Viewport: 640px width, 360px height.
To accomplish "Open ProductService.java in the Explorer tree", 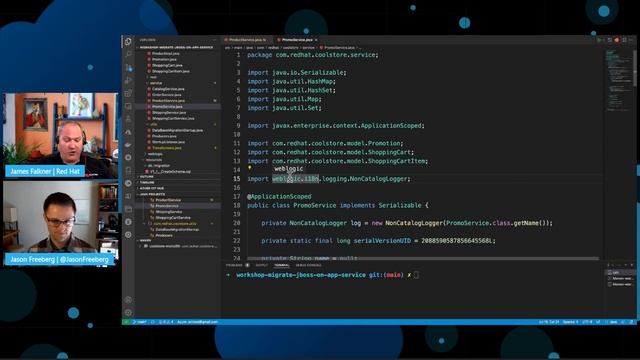I will pyautogui.click(x=169, y=101).
